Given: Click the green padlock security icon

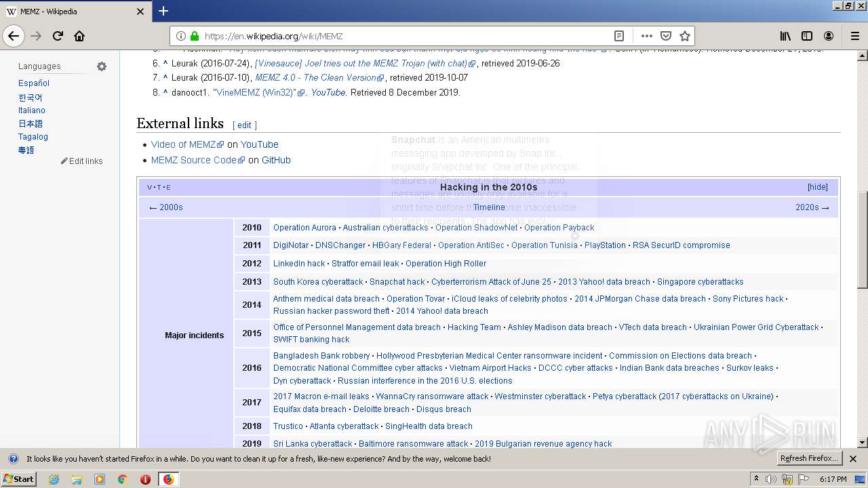Looking at the screenshot, I should coord(195,36).
